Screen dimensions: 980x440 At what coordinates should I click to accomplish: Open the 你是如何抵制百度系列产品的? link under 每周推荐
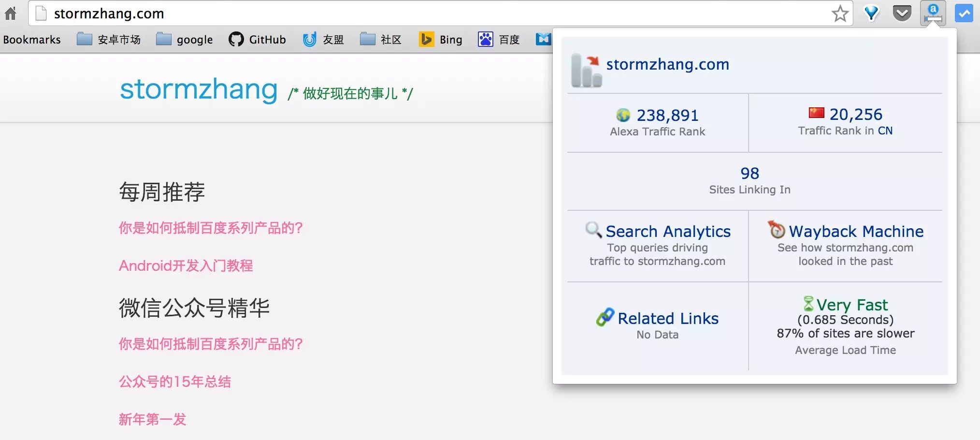point(211,228)
